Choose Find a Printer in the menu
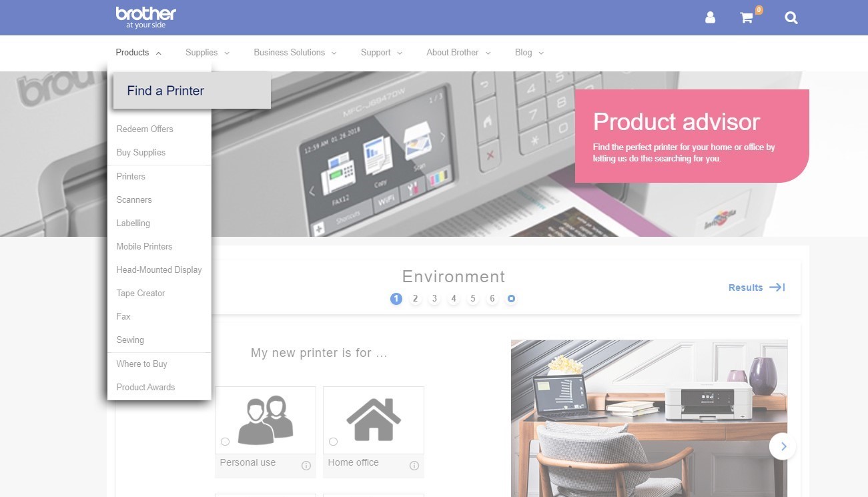Viewport: 868px width, 497px height. (x=192, y=91)
